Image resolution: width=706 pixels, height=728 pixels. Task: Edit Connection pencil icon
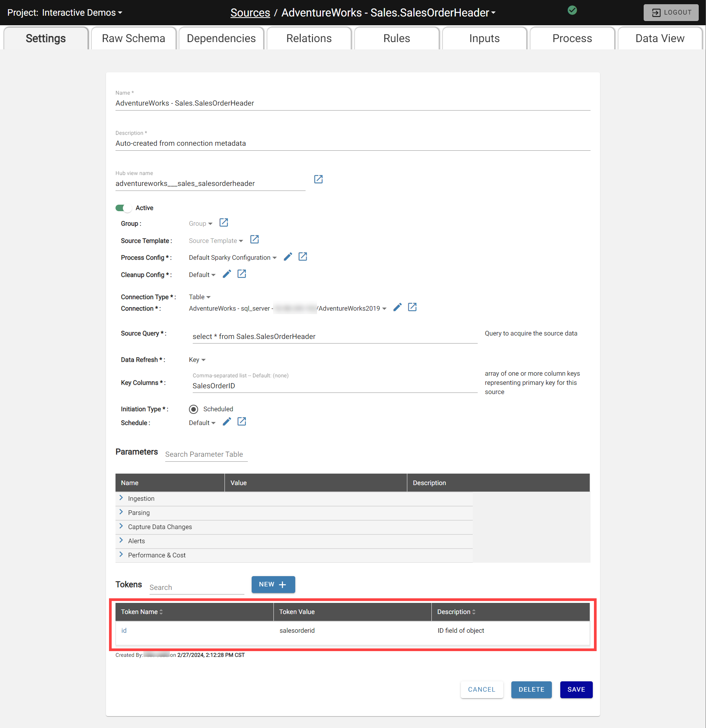click(x=397, y=307)
